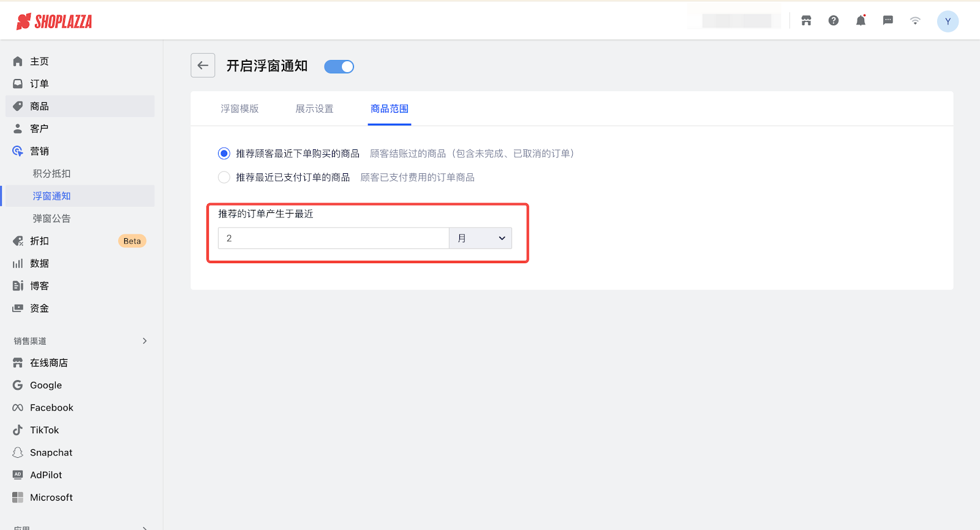Open TikTok sales channel

click(x=44, y=430)
